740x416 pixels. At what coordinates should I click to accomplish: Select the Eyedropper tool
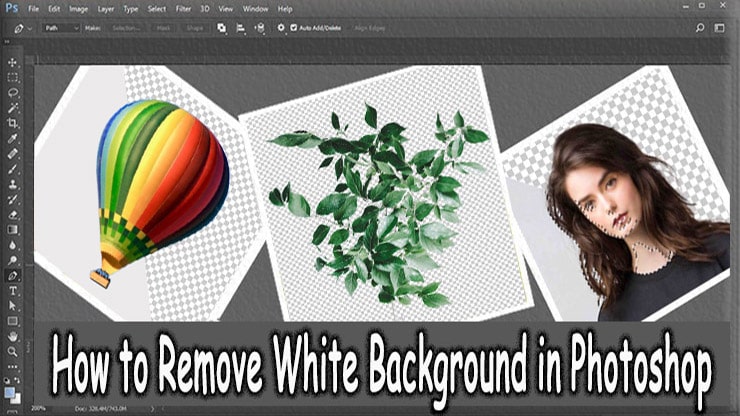[x=12, y=138]
